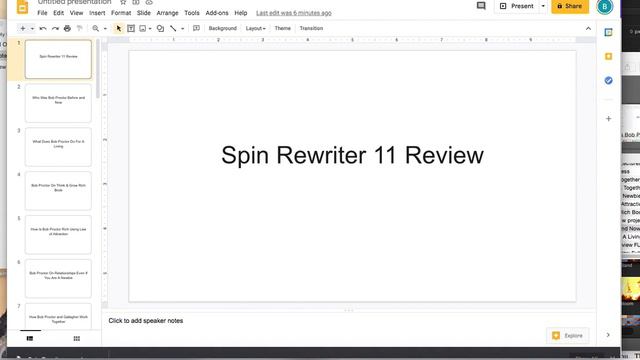Screen dimensions: 640x360
Task: Start presentation with Present button
Action: tap(517, 6)
